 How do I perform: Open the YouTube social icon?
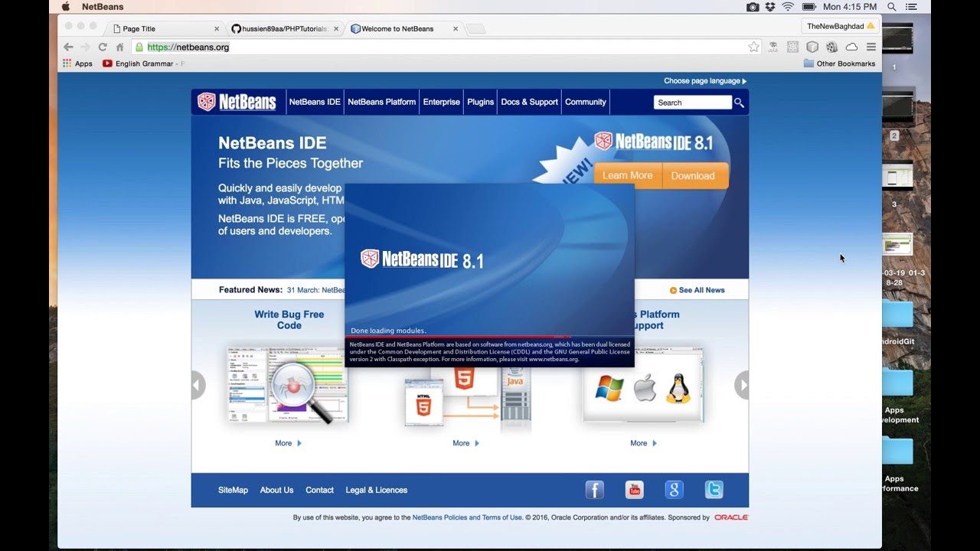point(635,490)
